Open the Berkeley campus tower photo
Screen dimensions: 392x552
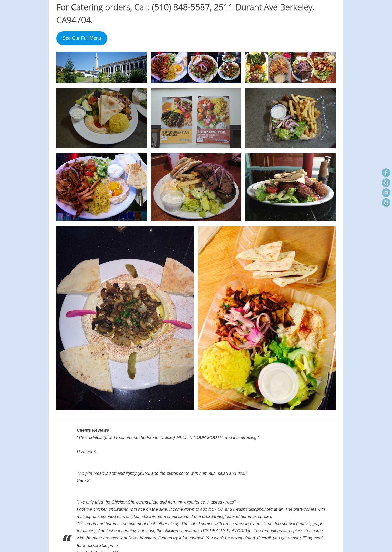pos(101,67)
